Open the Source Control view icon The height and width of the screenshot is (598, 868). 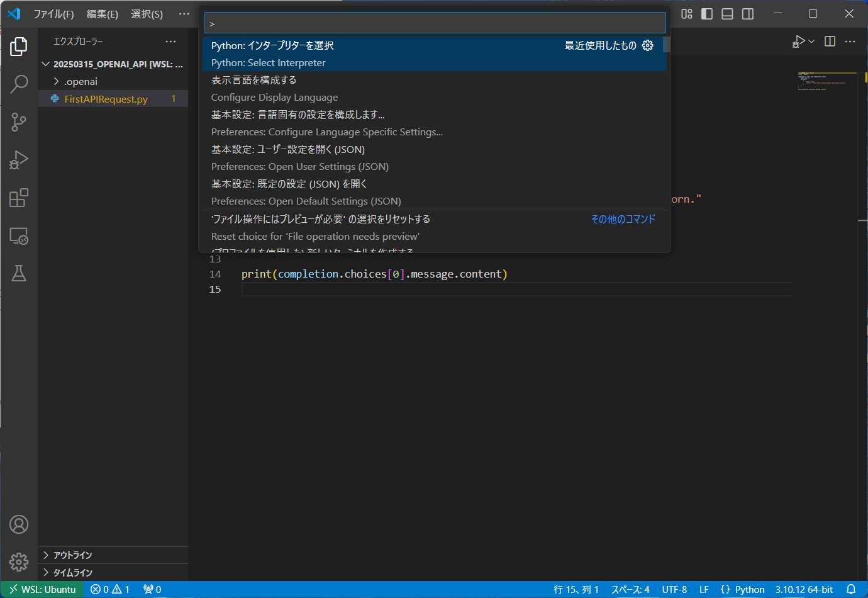[19, 121]
